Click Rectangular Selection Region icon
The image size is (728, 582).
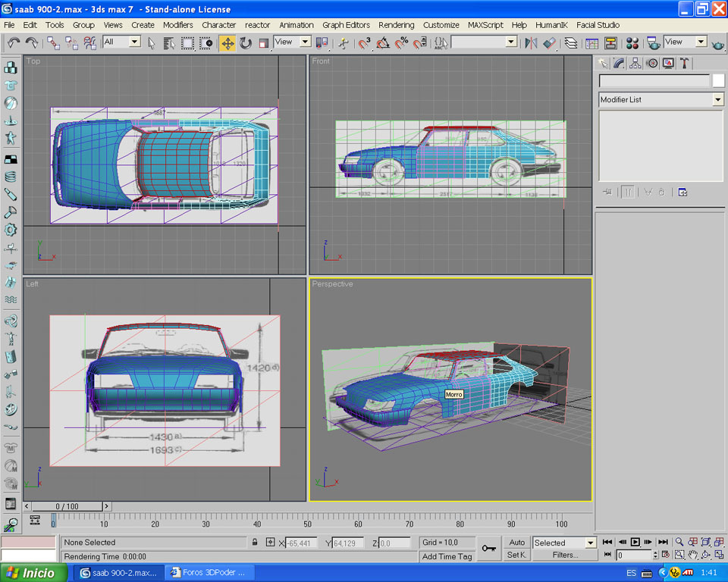click(x=187, y=43)
